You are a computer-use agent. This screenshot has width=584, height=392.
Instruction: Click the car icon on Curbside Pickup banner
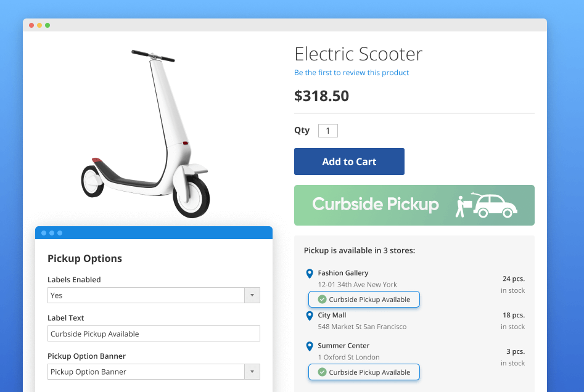click(x=494, y=206)
